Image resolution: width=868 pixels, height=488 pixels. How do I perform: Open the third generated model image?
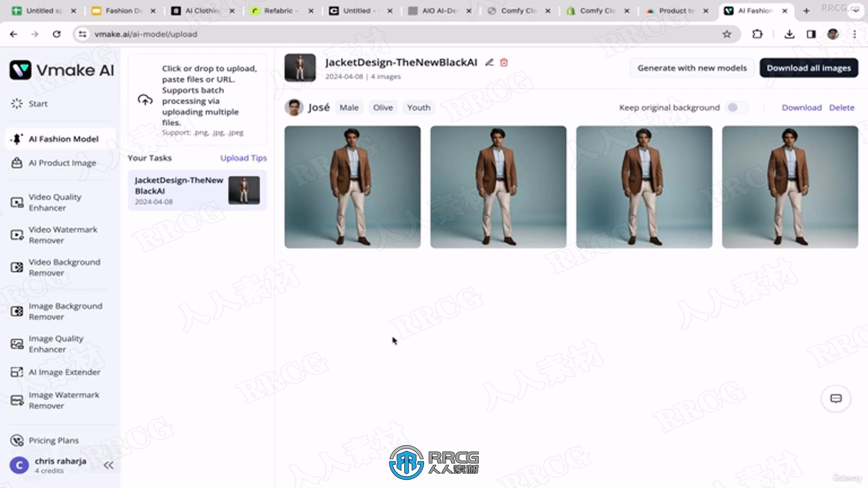click(644, 187)
